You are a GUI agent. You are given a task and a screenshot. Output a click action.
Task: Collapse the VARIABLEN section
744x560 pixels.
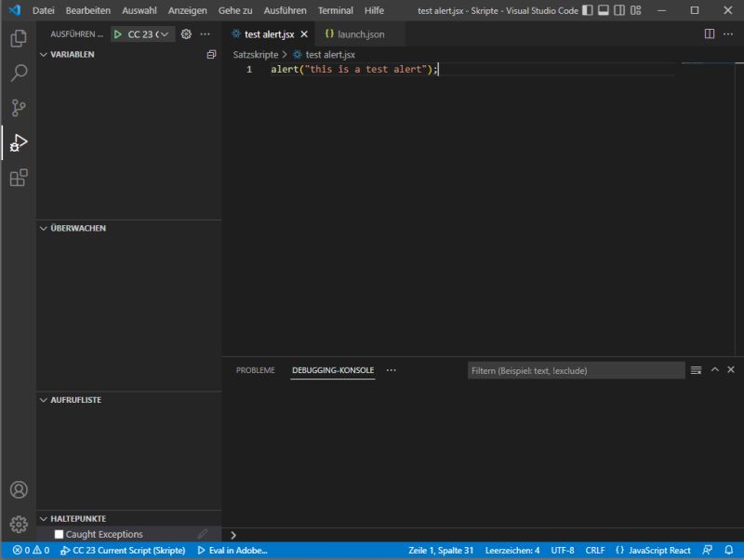(x=43, y=55)
